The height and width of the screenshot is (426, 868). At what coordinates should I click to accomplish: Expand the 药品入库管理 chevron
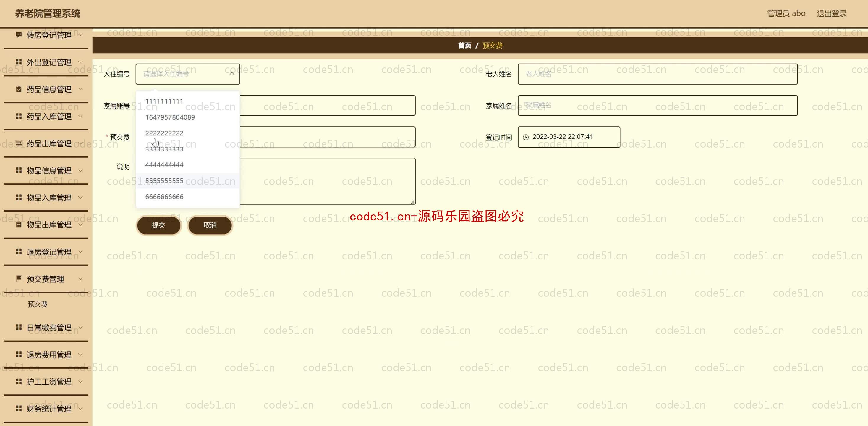[80, 116]
